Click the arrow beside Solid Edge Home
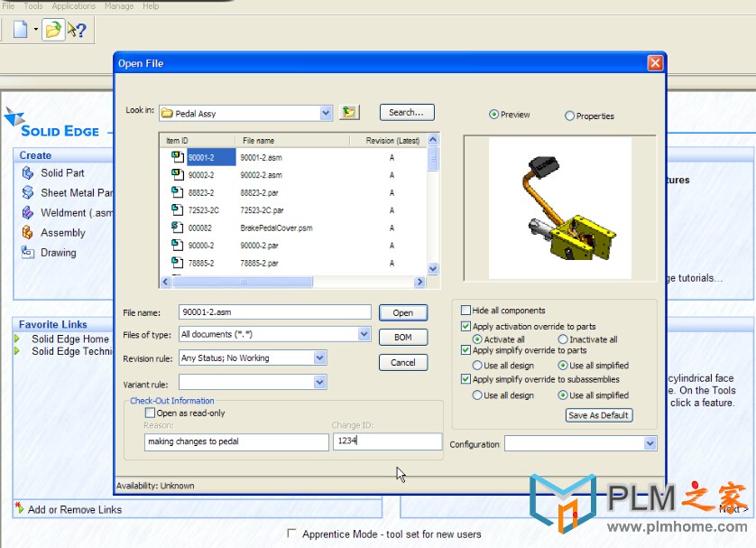The width and height of the screenshot is (756, 548). click(x=17, y=339)
